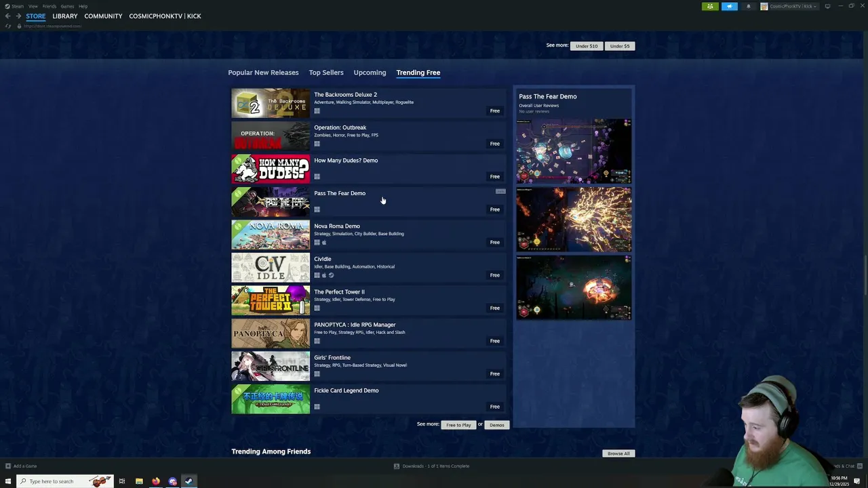Image resolution: width=868 pixels, height=488 pixels.
Task: View first Pass The Fear preview screenshot
Action: pos(574,151)
